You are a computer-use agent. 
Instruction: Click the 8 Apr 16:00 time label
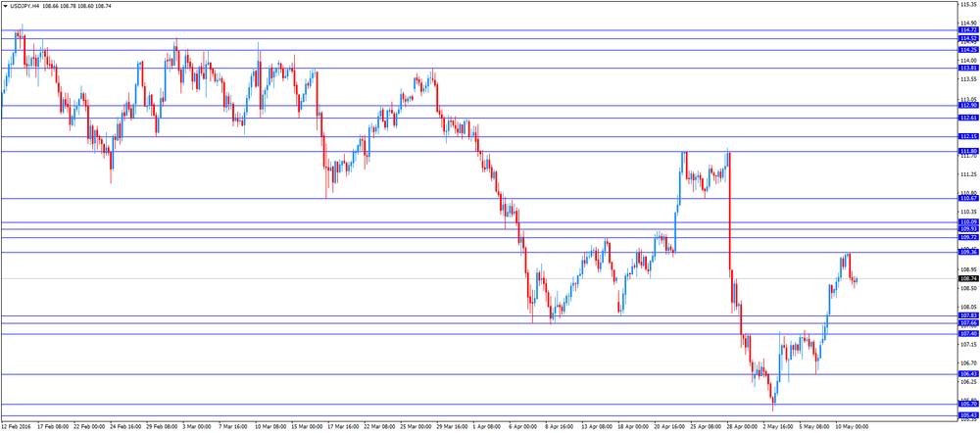click(561, 427)
